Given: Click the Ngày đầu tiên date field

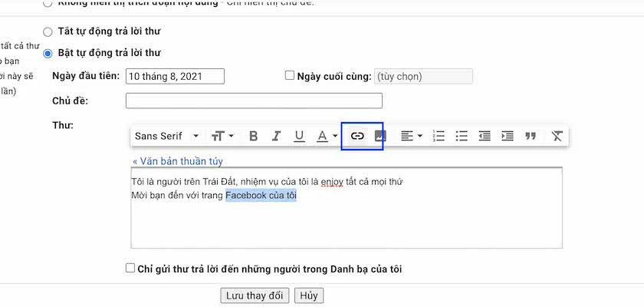Looking at the screenshot, I should point(175,77).
